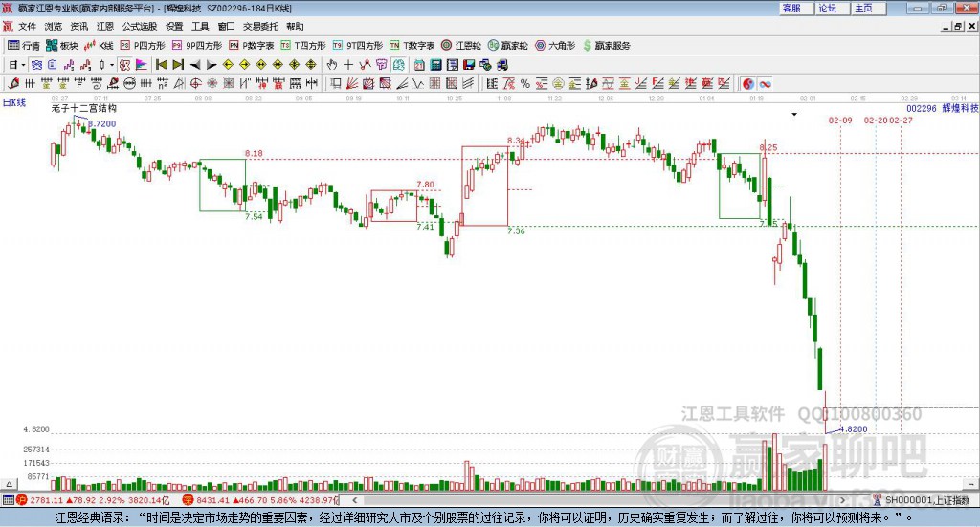Jump to the first bar icon

coord(161,65)
